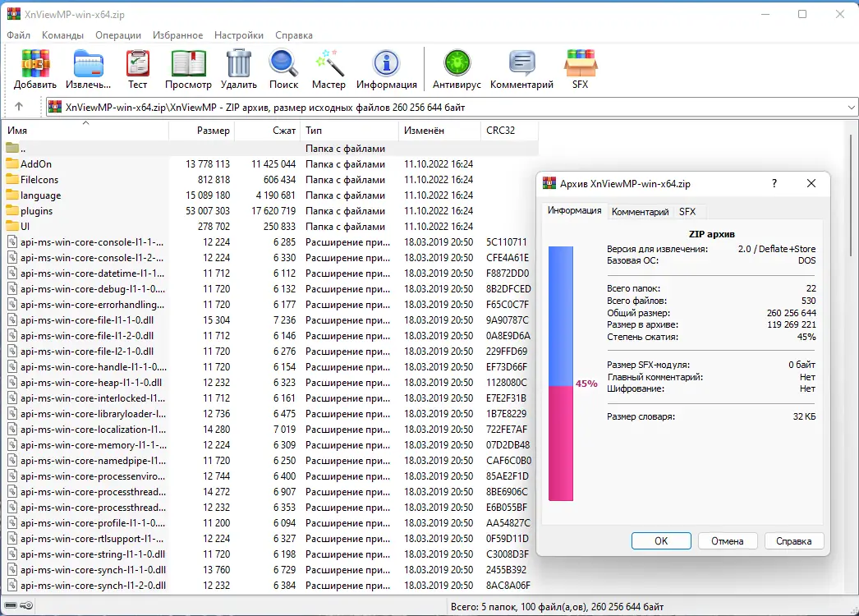This screenshot has height=616, width=859.
Task: Open the Операции menu
Action: (117, 35)
